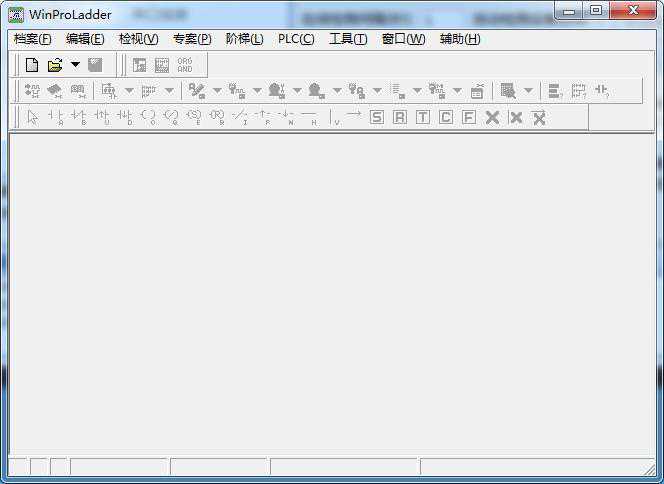Insert normally closed contact B
The height and width of the screenshot is (484, 664).
[x=78, y=117]
